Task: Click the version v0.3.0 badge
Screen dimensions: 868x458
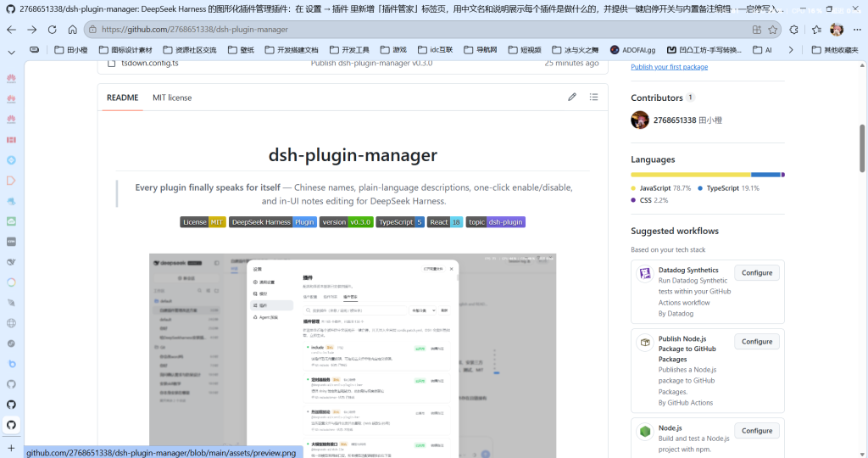Action: pyautogui.click(x=346, y=222)
